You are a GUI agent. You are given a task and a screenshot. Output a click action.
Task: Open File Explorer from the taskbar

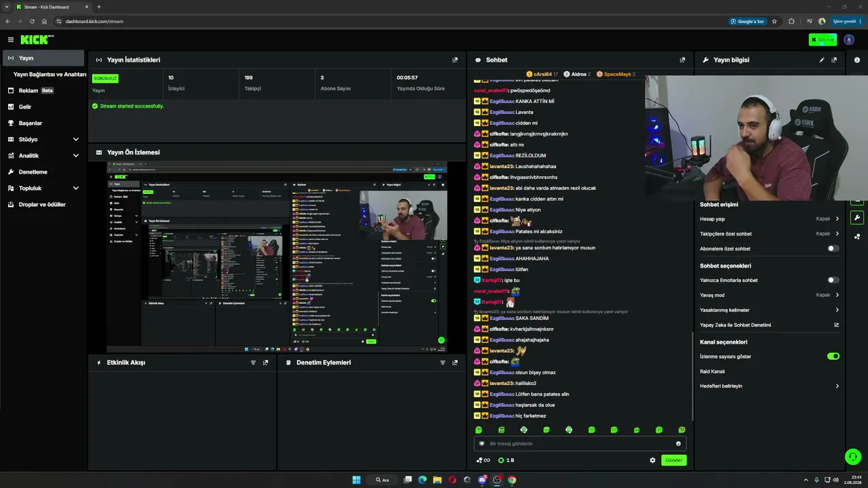pyautogui.click(x=437, y=480)
